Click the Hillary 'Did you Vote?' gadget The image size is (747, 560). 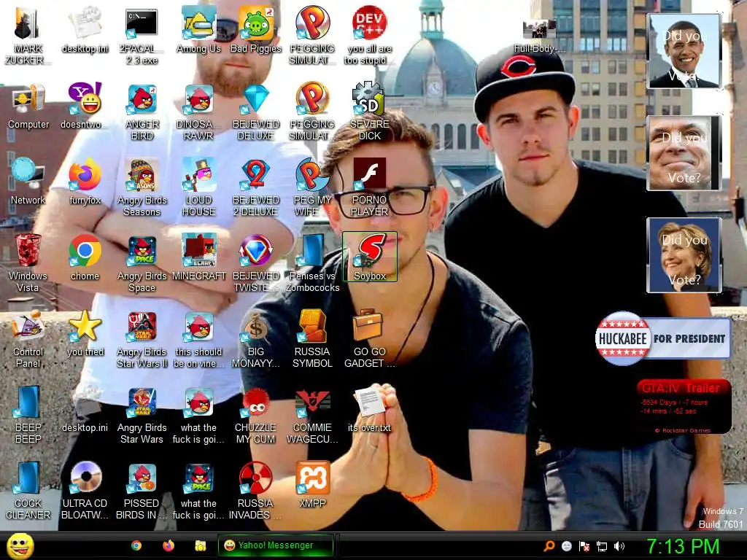[684, 254]
